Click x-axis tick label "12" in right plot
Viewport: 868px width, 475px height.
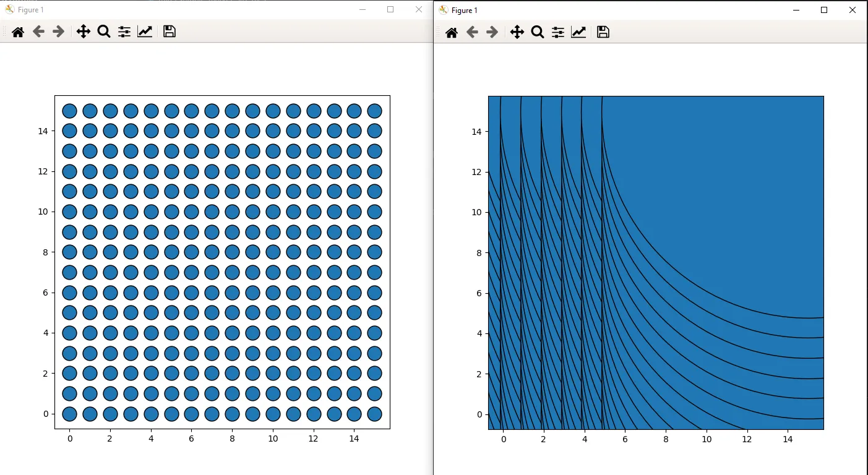[x=747, y=439]
